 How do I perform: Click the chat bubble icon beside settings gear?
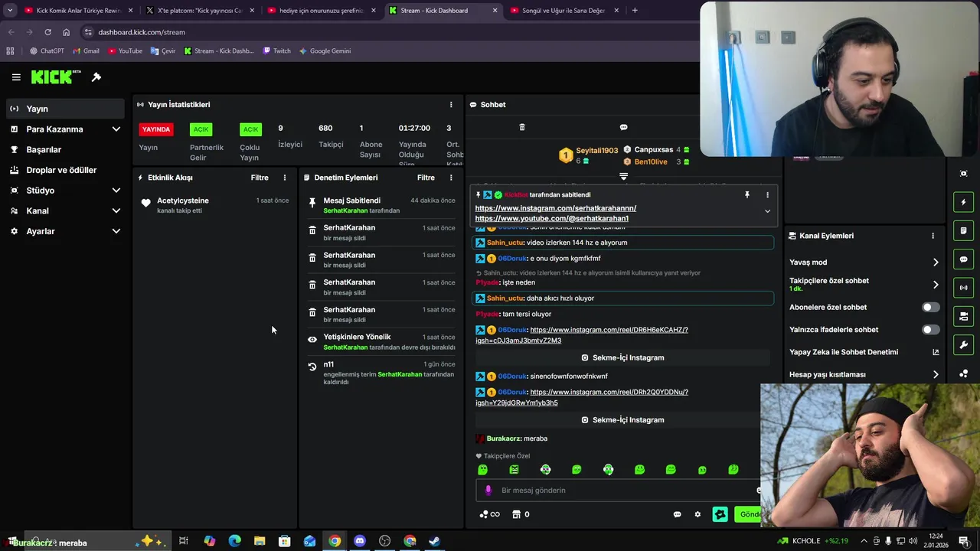[677, 514]
